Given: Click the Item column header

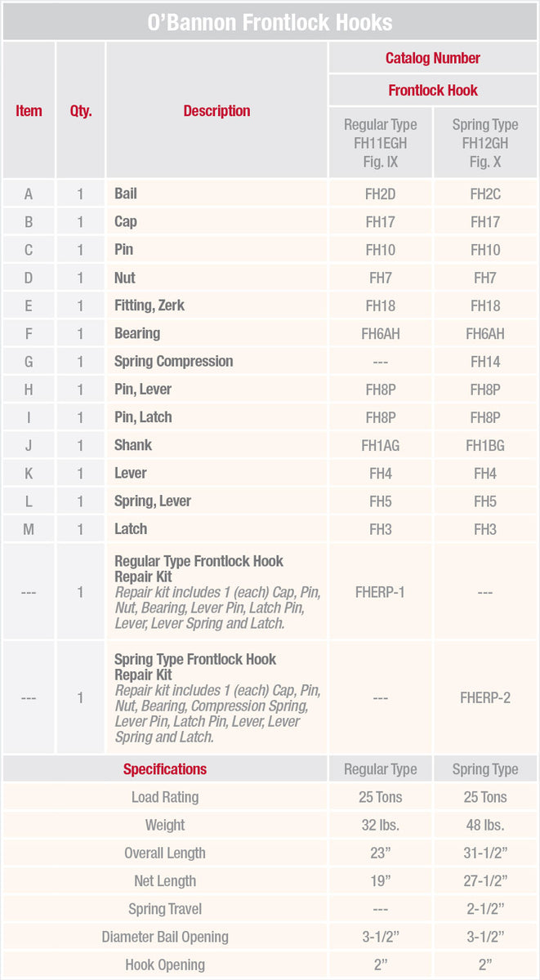Looking at the screenshot, I should (x=29, y=111).
